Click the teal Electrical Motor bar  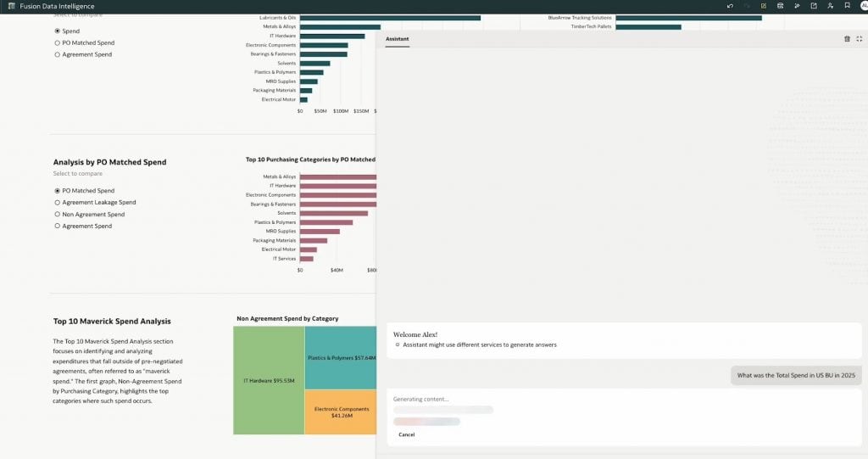[x=303, y=100]
